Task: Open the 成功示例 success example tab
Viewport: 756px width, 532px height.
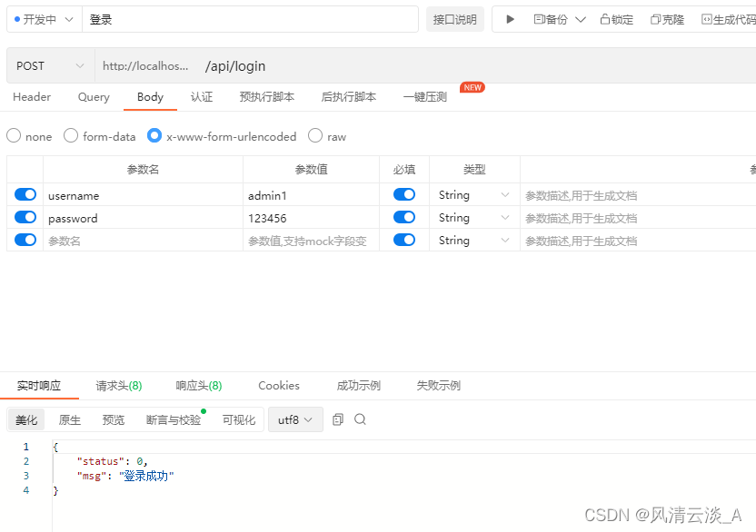Action: (358, 386)
